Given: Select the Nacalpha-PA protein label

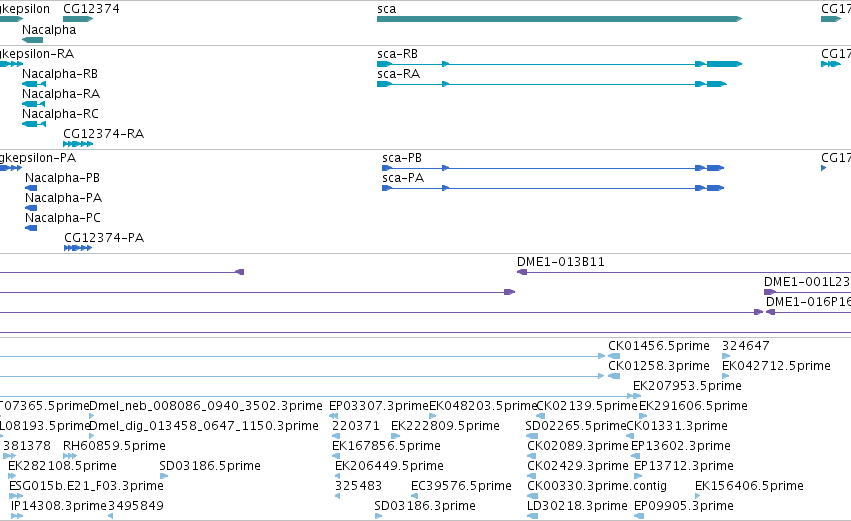Looking at the screenshot, I should [x=63, y=198].
